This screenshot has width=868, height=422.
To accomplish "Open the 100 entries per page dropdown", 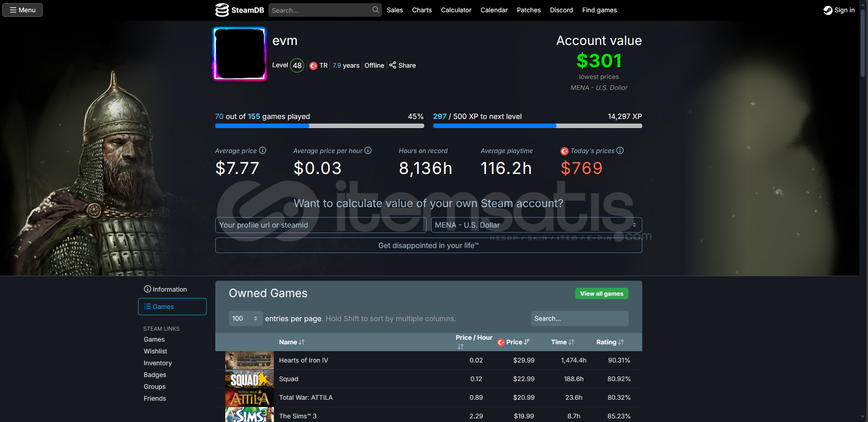I will tap(246, 318).
